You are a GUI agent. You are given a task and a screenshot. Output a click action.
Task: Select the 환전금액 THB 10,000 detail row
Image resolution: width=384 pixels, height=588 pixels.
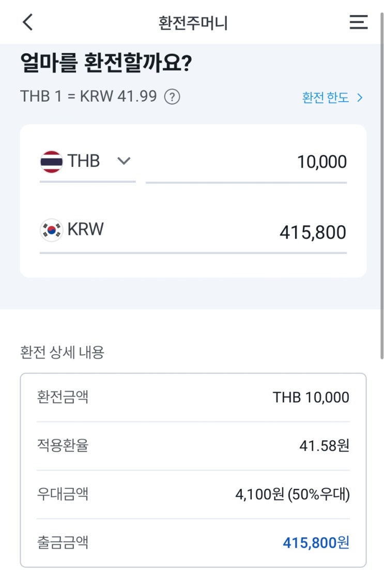[x=193, y=398]
